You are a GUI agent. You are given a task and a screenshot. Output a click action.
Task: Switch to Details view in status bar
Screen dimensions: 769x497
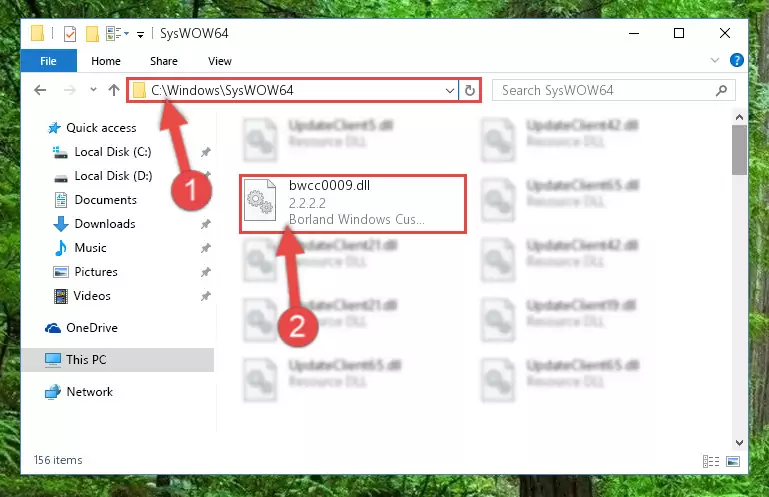tap(711, 461)
